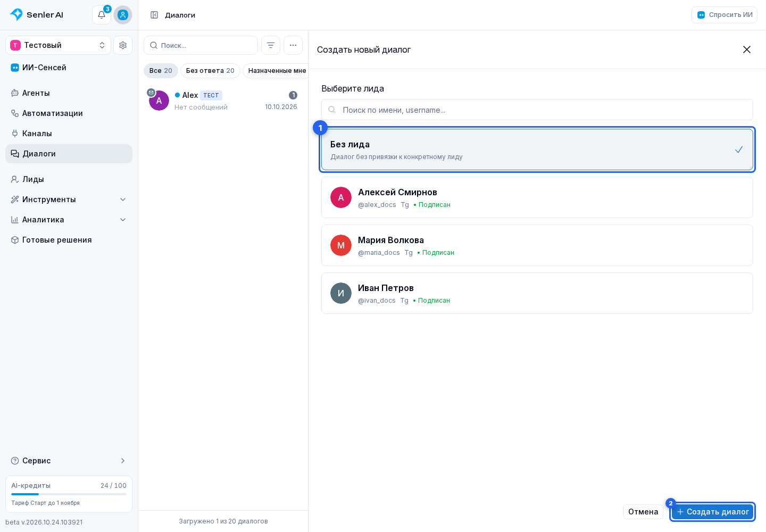Click the AI-кредиты progress bar
Image resolution: width=766 pixels, height=532 pixels.
69,494
